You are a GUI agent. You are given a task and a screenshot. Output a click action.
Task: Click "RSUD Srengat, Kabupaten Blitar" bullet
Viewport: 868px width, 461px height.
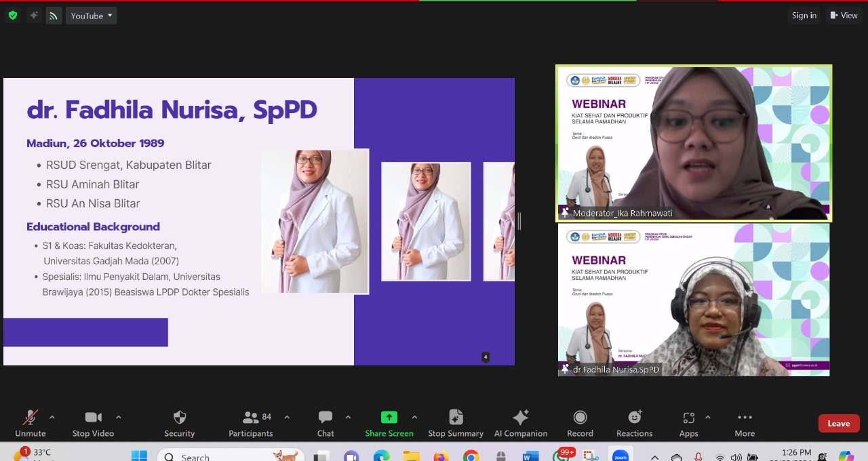pyautogui.click(x=129, y=165)
